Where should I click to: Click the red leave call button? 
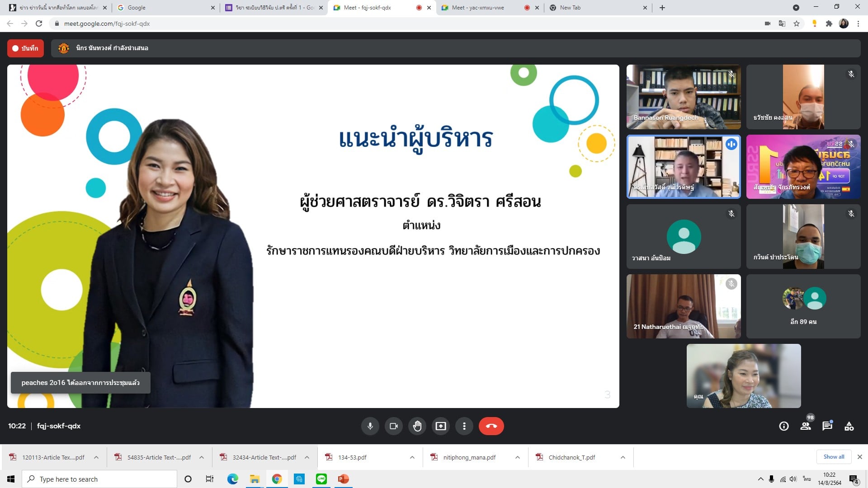491,426
